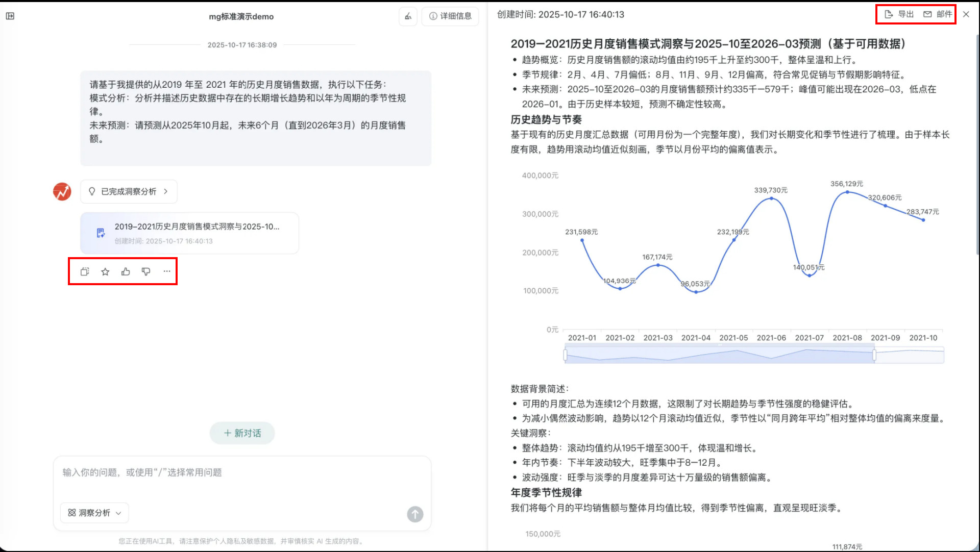Start a 新对话
The height and width of the screenshot is (552, 980).
(242, 433)
